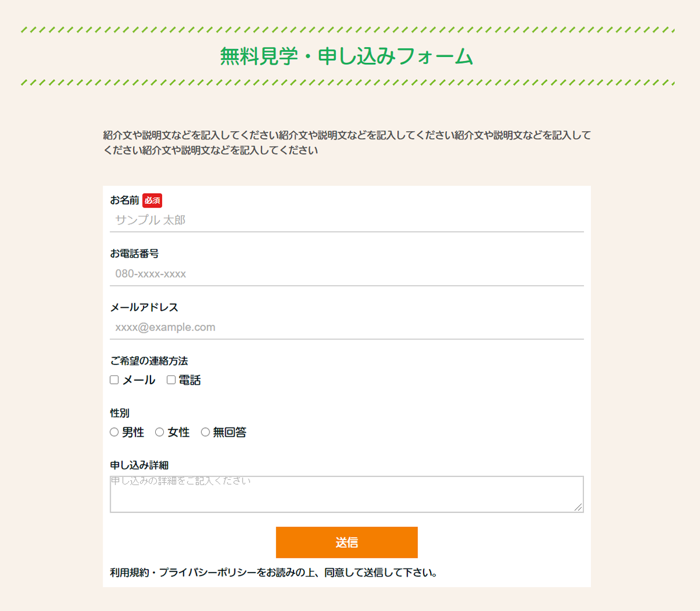
Task: Click the ご希望の連絡方法 label
Action: (149, 361)
